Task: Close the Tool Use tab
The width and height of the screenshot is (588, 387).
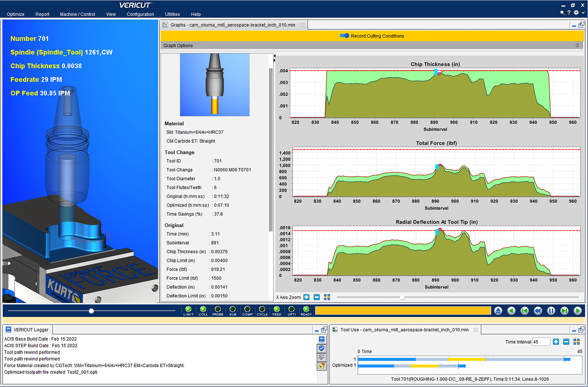Action: (476, 330)
